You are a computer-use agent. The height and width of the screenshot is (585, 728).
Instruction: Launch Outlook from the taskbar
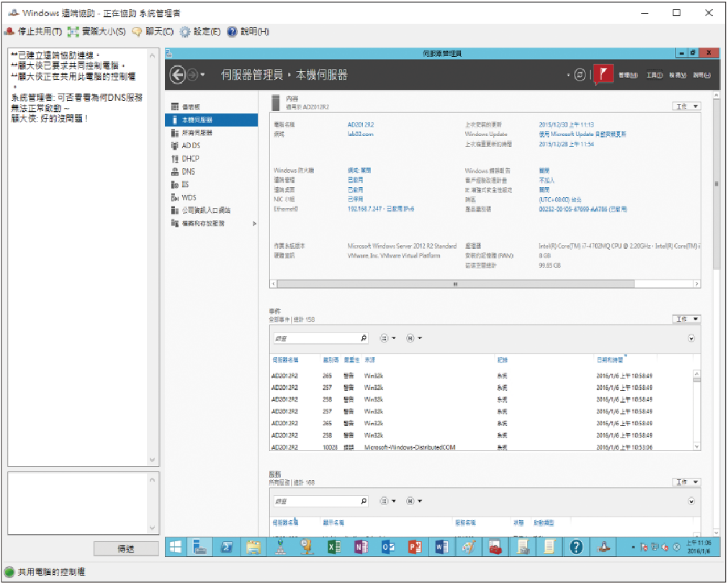coord(388,548)
